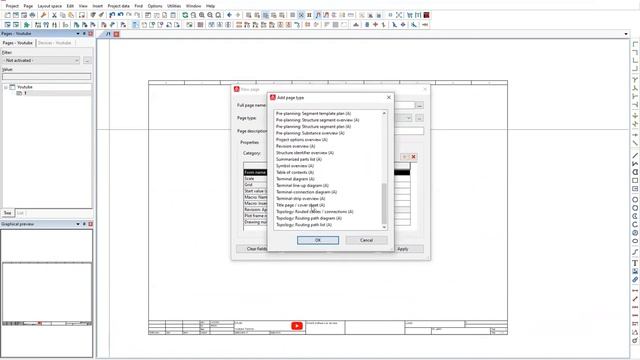Click the wrench settings icon
This screenshot has height=360, width=640.
(x=43, y=15)
